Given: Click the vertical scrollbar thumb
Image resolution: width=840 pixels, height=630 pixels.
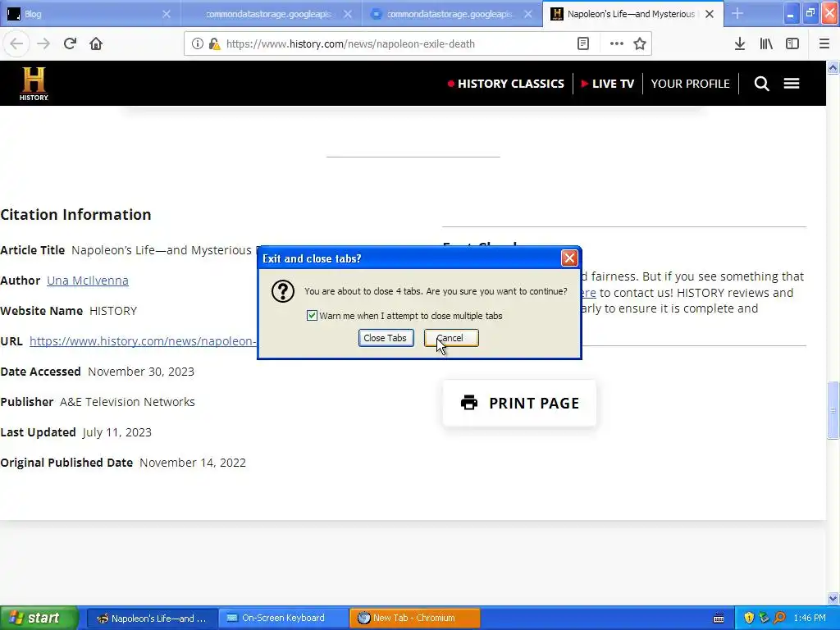Looking at the screenshot, I should coord(833,410).
